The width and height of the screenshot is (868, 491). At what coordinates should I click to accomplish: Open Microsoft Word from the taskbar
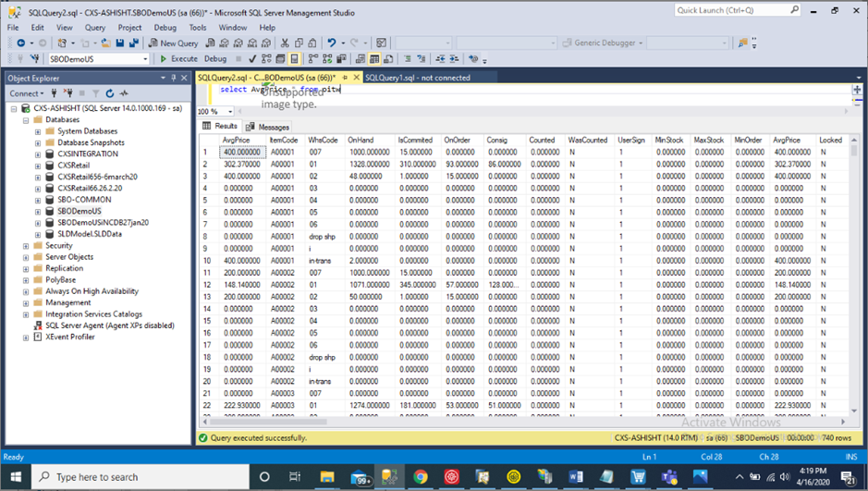[575, 476]
